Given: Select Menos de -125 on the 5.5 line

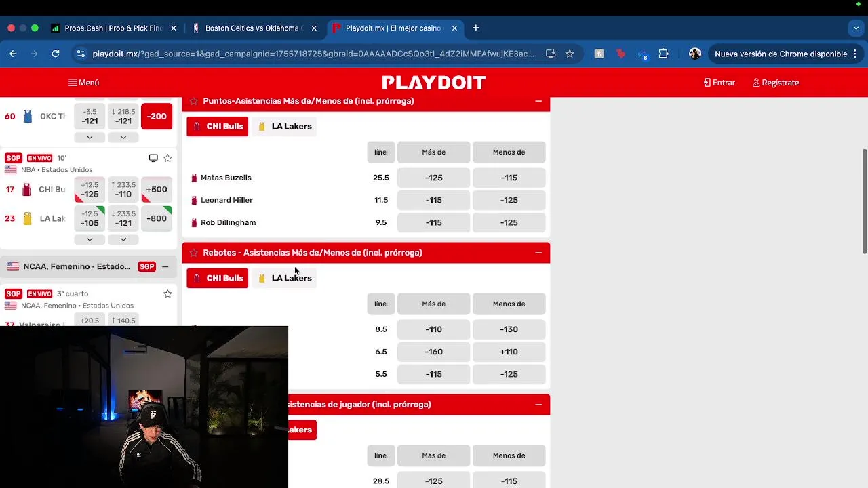Looking at the screenshot, I should coord(509,374).
